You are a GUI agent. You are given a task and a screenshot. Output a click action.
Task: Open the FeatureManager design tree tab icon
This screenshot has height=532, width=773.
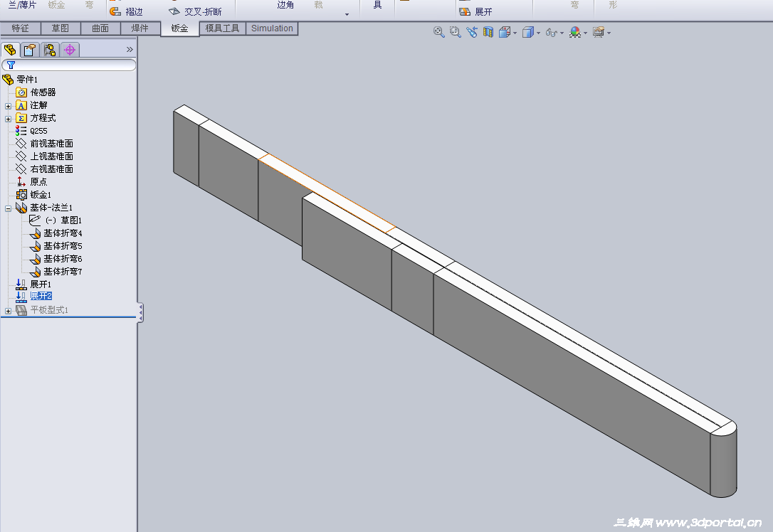pyautogui.click(x=10, y=50)
